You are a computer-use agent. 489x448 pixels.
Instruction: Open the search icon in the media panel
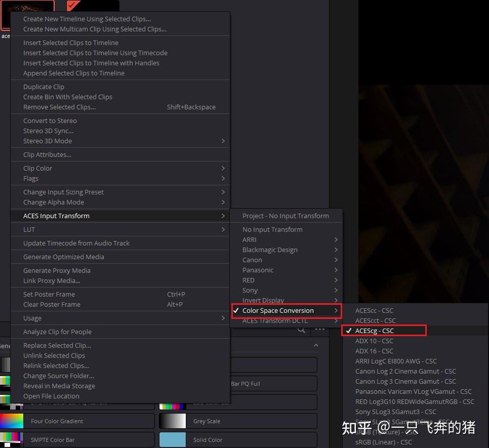click(x=301, y=329)
